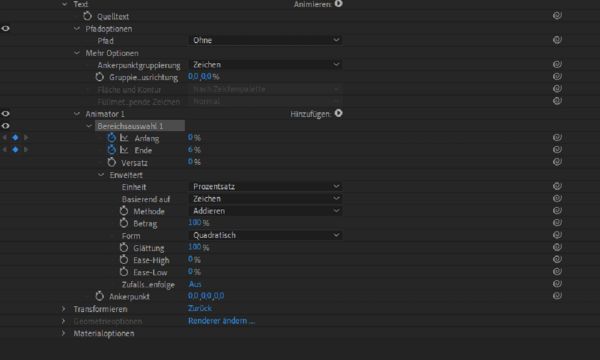Image resolution: width=600 pixels, height=360 pixels.
Task: Open the Hinzufügen flyout arrow button
Action: (338, 114)
